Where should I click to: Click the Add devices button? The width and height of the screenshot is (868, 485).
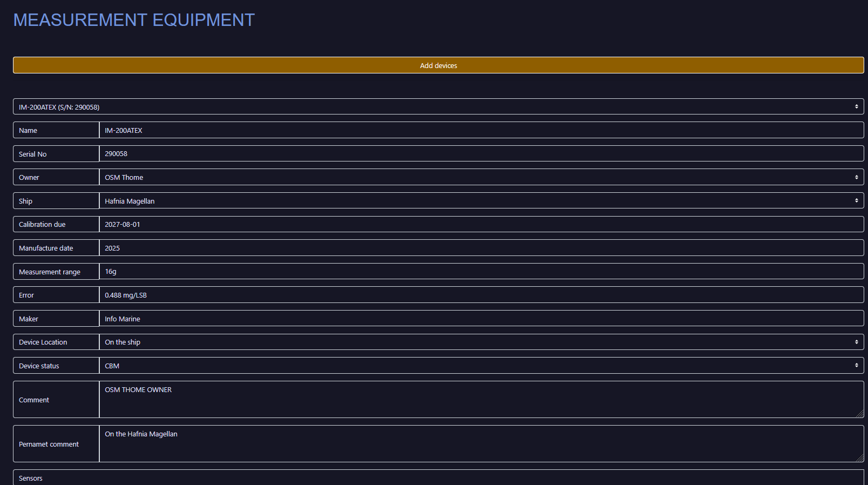click(438, 65)
